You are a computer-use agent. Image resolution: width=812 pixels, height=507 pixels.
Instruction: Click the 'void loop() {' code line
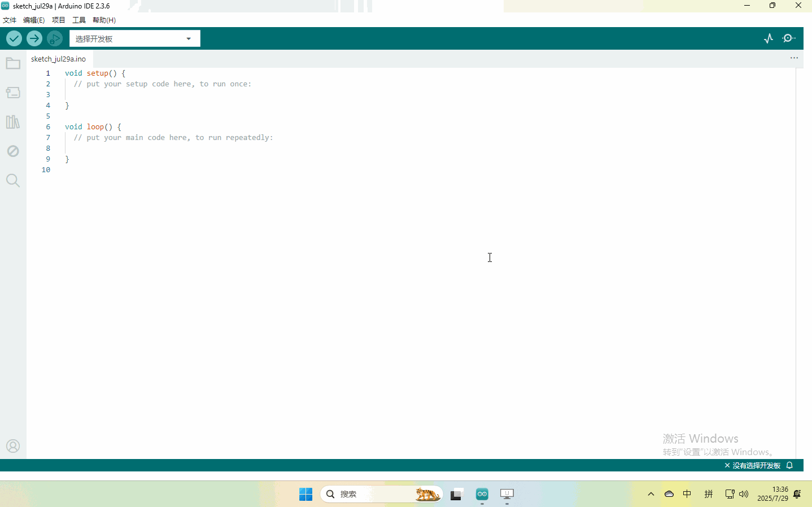pyautogui.click(x=93, y=127)
